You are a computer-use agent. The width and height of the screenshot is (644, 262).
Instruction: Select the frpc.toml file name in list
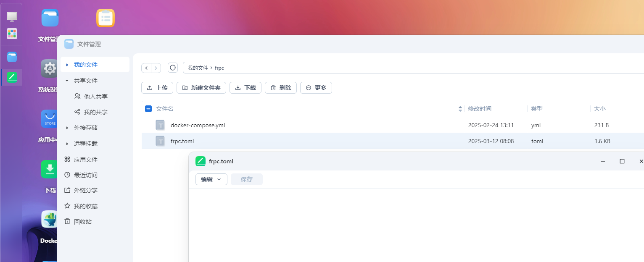click(x=182, y=141)
